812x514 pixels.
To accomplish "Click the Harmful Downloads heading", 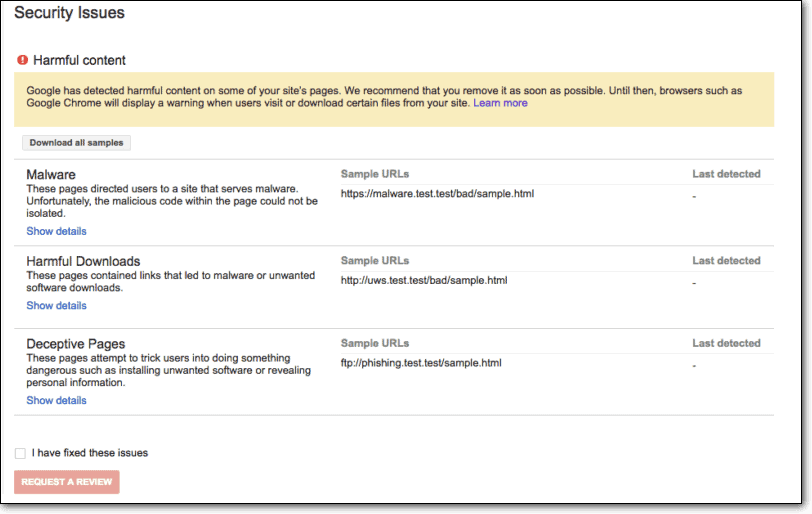I will pyautogui.click(x=83, y=261).
